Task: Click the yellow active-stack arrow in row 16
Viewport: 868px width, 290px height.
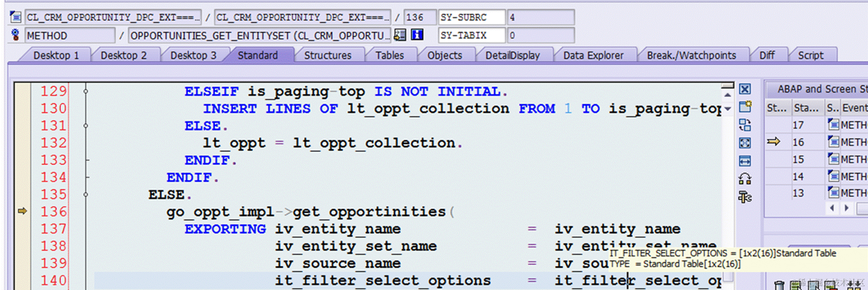Action: [x=774, y=141]
